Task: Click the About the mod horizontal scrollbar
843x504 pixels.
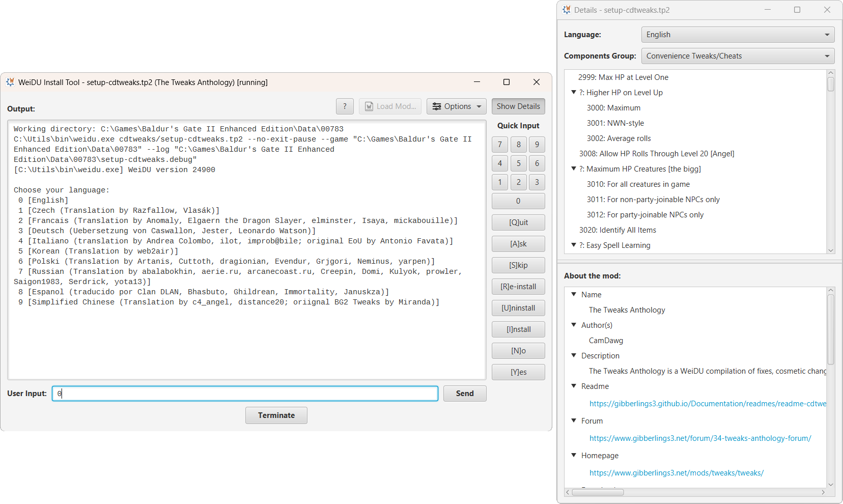Action: (x=598, y=492)
